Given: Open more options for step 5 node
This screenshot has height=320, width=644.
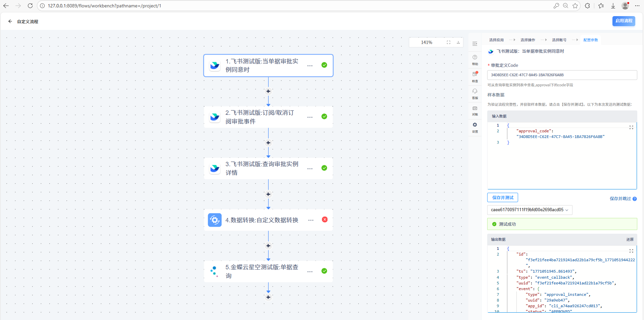Looking at the screenshot, I should coord(310,271).
